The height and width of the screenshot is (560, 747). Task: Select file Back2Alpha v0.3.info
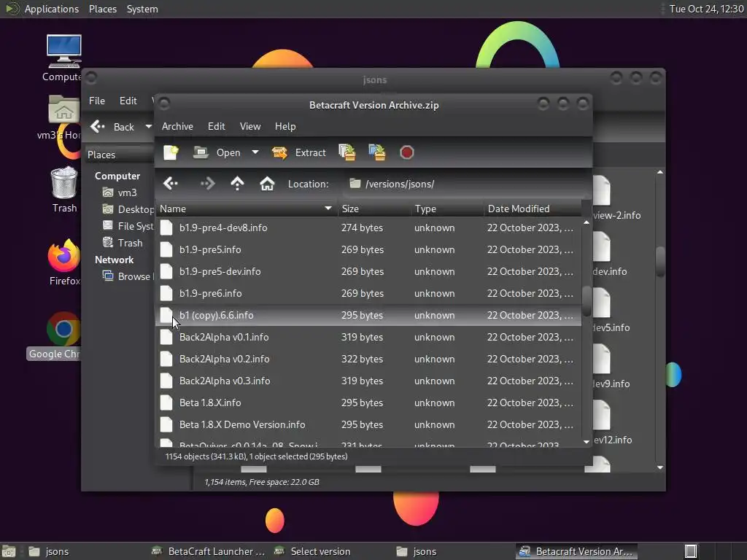(368, 381)
